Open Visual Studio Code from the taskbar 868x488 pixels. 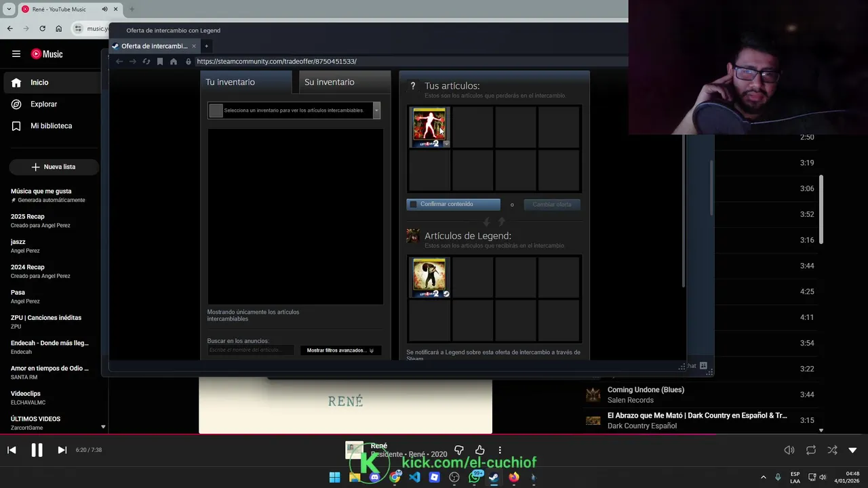point(414,477)
